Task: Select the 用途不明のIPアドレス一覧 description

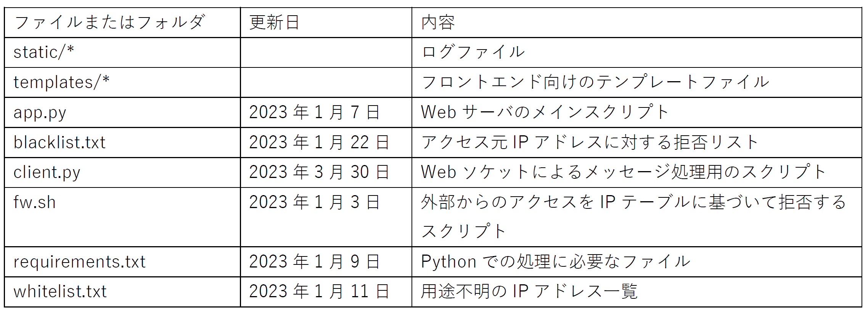Action: pos(529,292)
